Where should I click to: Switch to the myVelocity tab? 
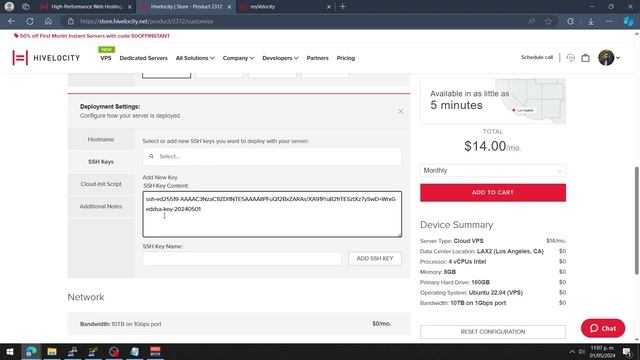point(286,7)
